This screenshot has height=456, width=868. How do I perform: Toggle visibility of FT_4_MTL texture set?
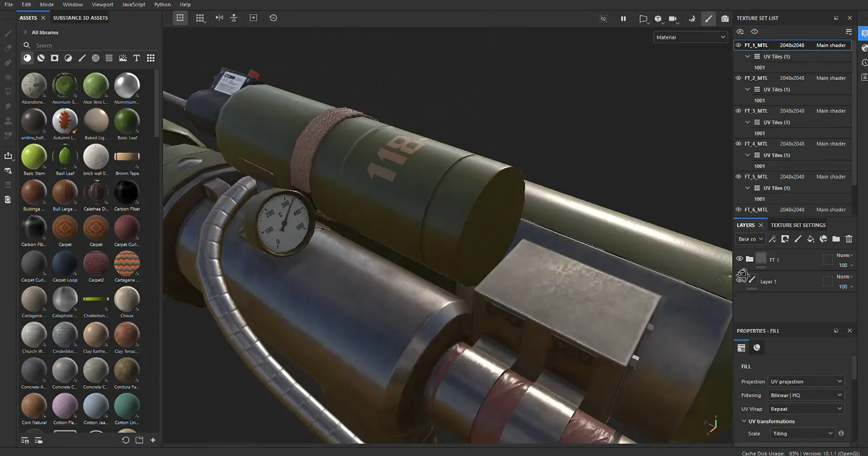point(738,144)
